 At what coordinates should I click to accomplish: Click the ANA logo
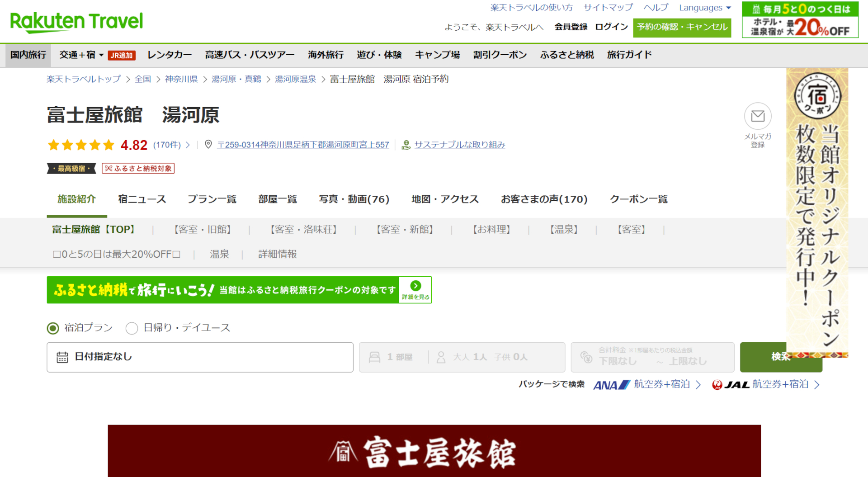pyautogui.click(x=612, y=385)
